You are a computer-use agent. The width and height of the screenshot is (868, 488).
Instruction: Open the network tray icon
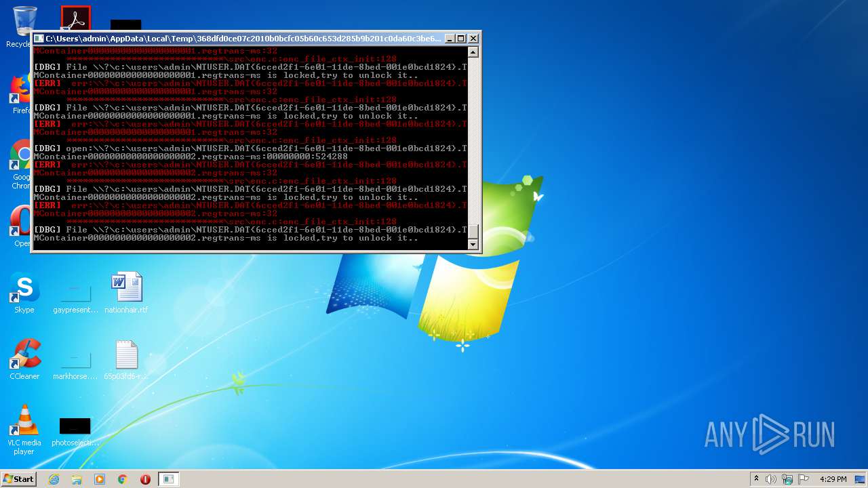787,479
